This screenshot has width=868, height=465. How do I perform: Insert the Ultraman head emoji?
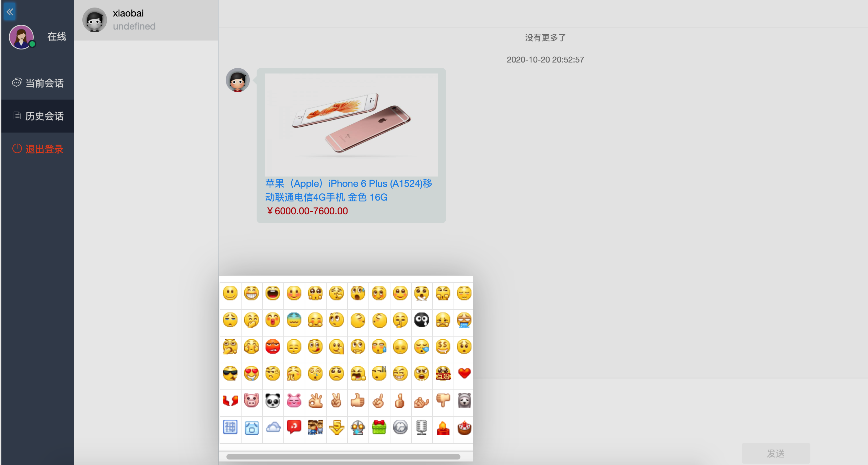coord(358,427)
